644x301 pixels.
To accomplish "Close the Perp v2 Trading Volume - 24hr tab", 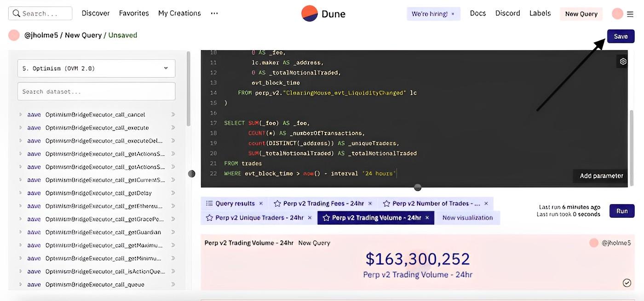I will click(x=427, y=217).
